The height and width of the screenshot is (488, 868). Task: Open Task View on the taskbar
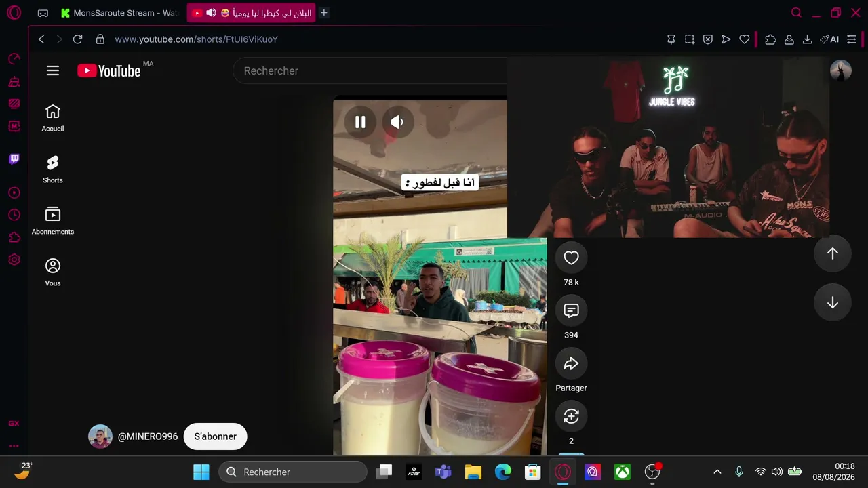(x=384, y=472)
